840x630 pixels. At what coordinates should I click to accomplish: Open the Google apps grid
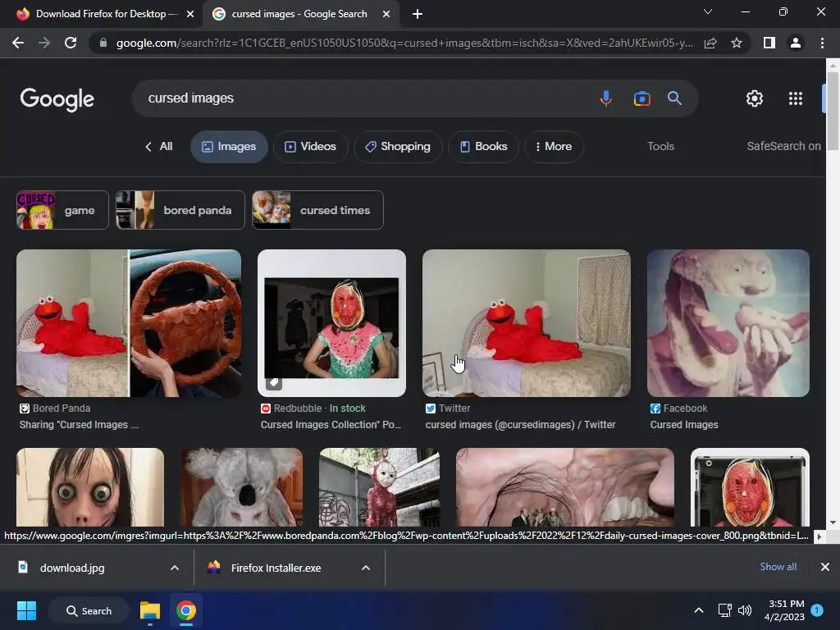point(796,98)
